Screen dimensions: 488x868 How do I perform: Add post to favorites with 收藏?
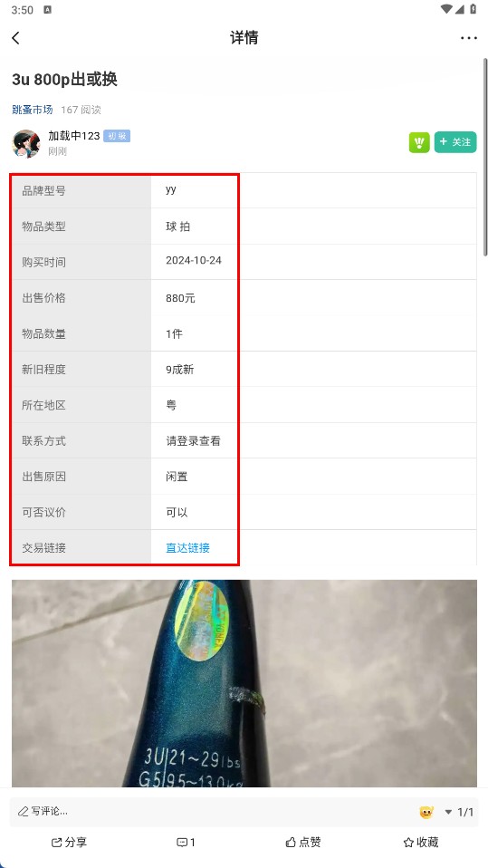click(x=421, y=843)
